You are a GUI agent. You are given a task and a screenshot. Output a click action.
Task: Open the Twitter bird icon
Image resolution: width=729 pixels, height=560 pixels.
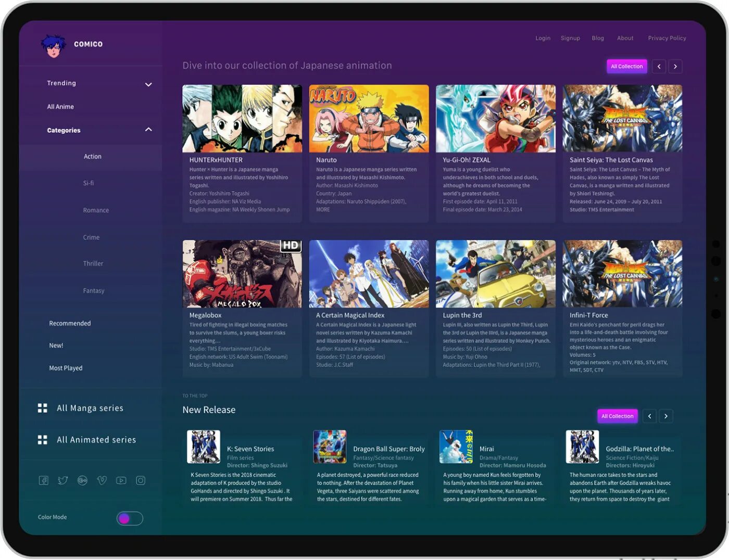point(63,480)
